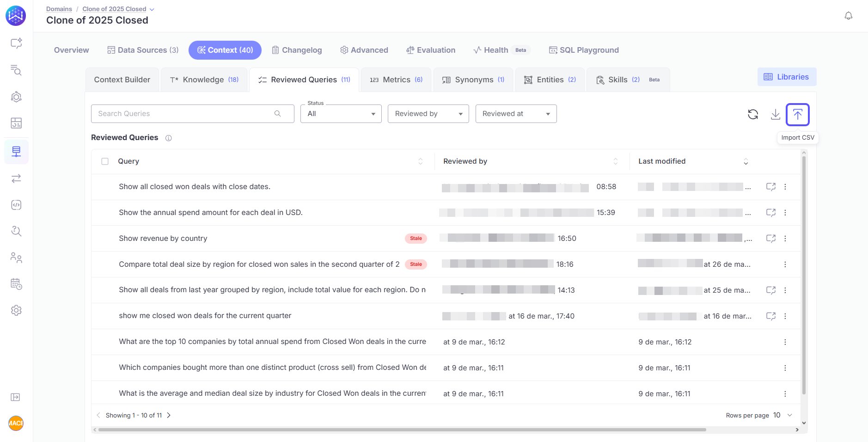Switch to the Synonyms sub-tab
Viewport: 868px width, 442px height.
click(473, 80)
